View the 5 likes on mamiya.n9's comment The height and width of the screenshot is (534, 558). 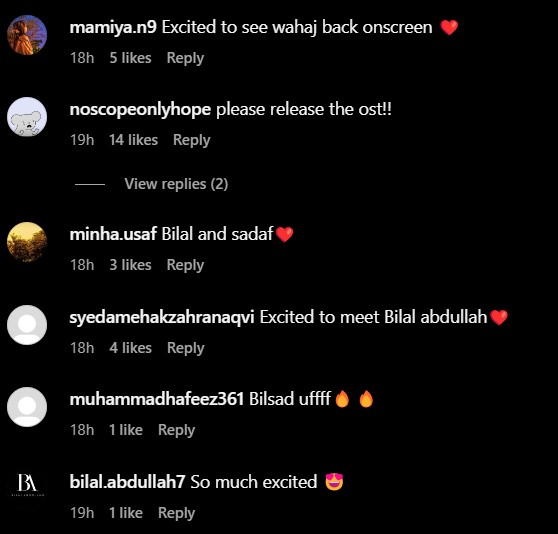point(130,58)
